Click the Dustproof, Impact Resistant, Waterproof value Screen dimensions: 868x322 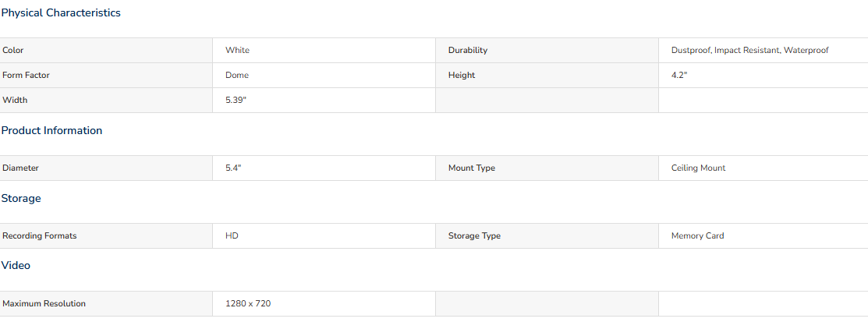(x=750, y=51)
